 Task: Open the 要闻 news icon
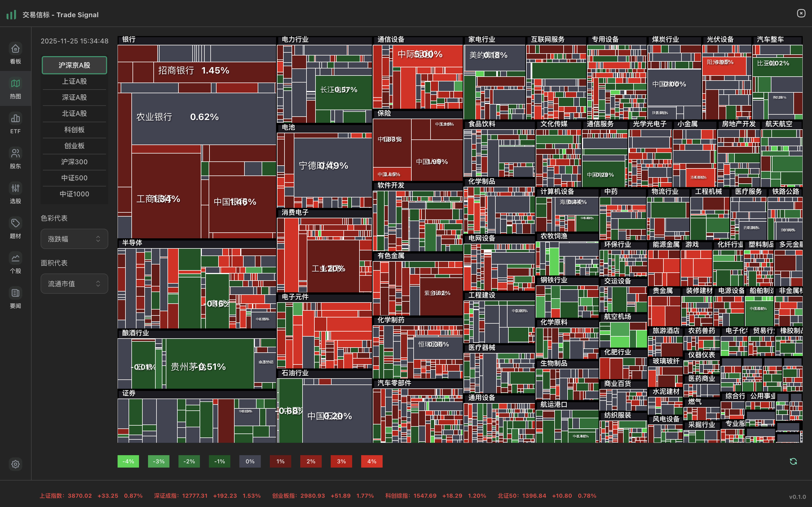(x=16, y=293)
